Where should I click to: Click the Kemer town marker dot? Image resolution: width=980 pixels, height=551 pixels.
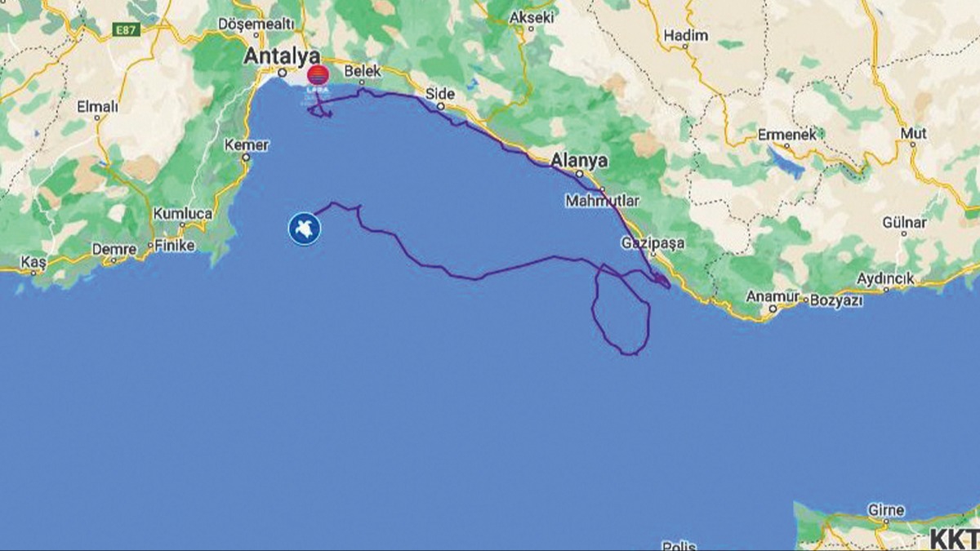(x=246, y=158)
